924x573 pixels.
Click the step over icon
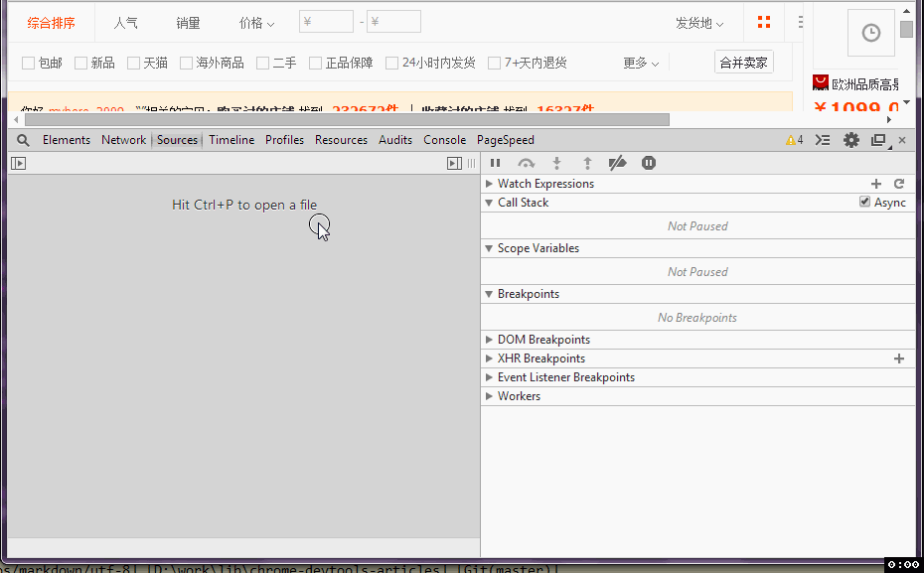(x=526, y=163)
